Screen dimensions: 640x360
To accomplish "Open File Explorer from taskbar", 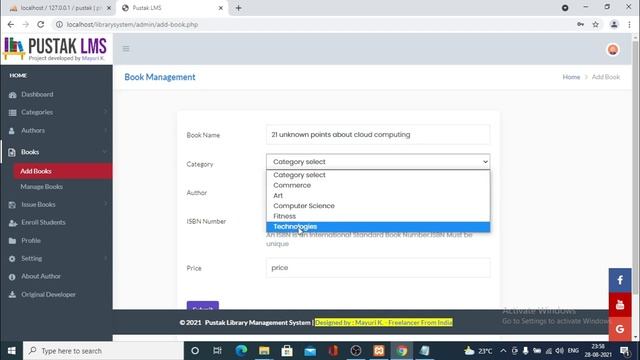I will (x=264, y=351).
